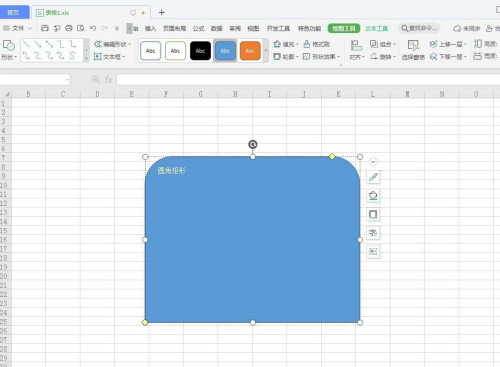
Task: Click the 编辑形状 button
Action: pos(112,44)
